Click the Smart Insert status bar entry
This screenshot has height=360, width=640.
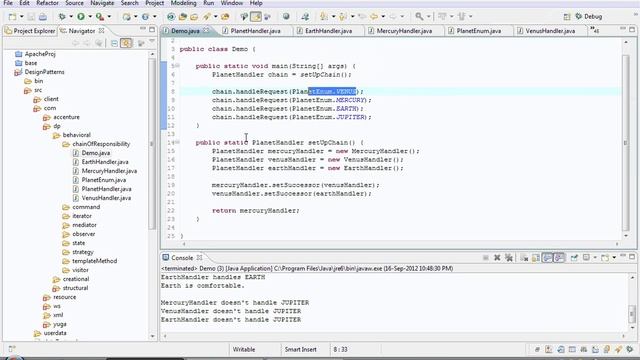(x=300, y=349)
